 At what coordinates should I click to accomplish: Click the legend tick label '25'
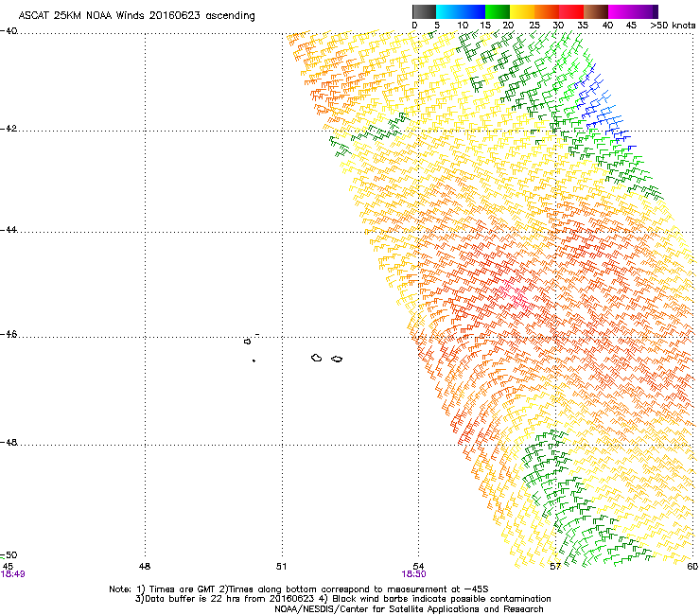coord(534,26)
